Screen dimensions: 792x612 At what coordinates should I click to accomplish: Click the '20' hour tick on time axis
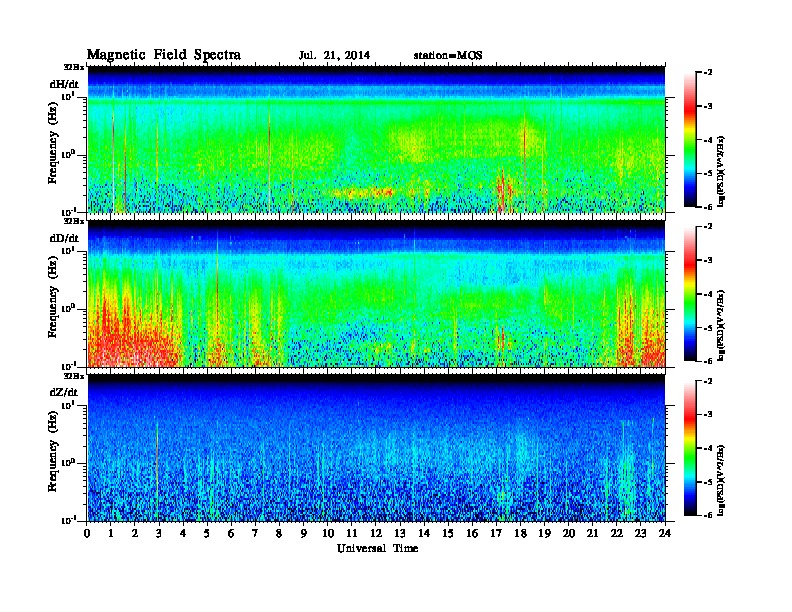click(569, 534)
